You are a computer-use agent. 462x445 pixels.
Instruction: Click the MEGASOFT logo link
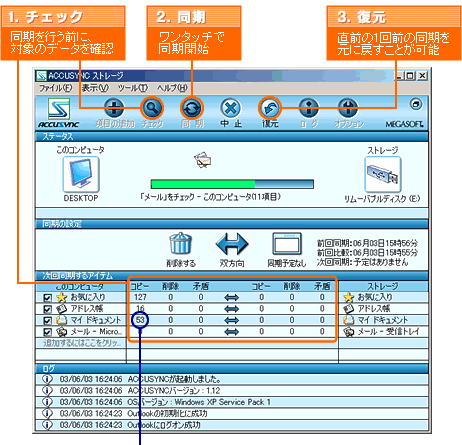pyautogui.click(x=405, y=124)
